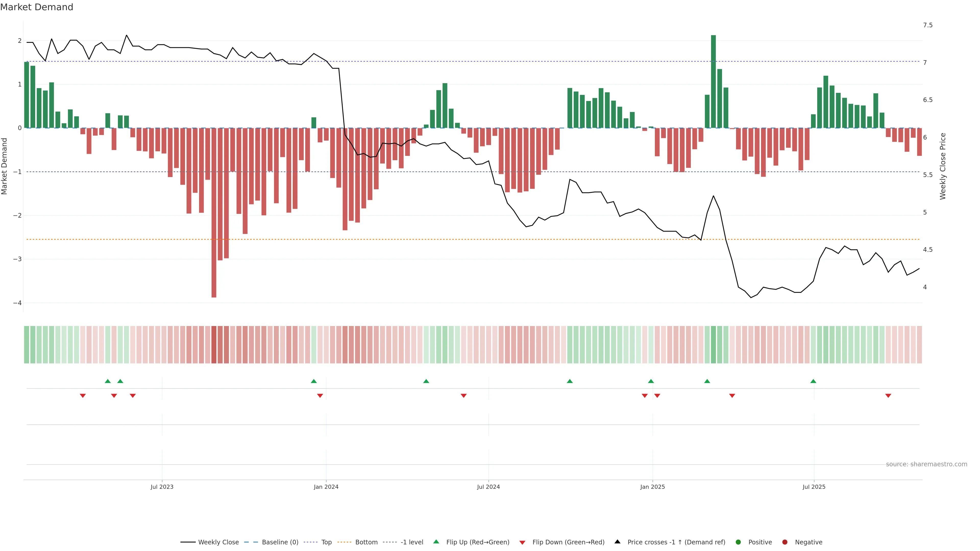This screenshot has height=551, width=980.
Task: Toggle the Weekly Close trace in legend
Action: click(218, 542)
